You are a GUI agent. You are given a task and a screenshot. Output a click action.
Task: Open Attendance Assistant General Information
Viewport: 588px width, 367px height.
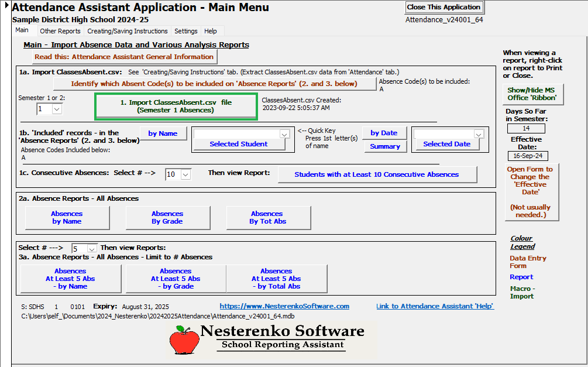(124, 57)
